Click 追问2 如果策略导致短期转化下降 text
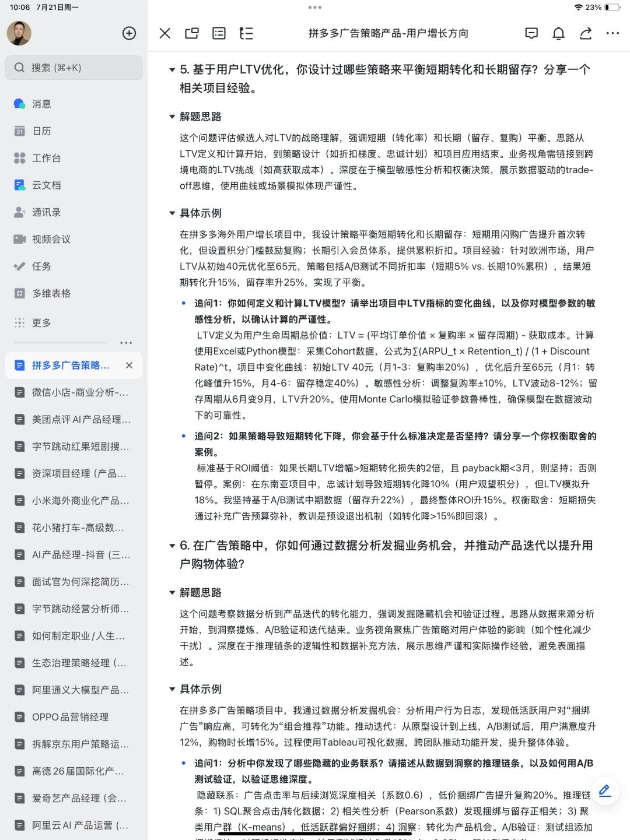The image size is (630, 840). 395,444
